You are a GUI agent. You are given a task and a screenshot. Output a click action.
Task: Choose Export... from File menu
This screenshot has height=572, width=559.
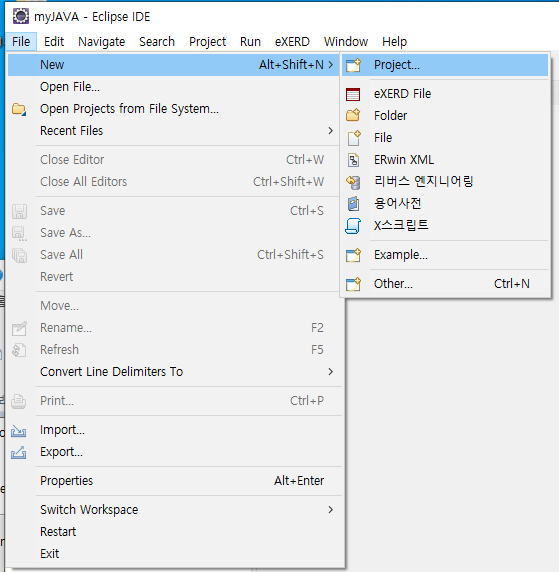pyautogui.click(x=174, y=452)
